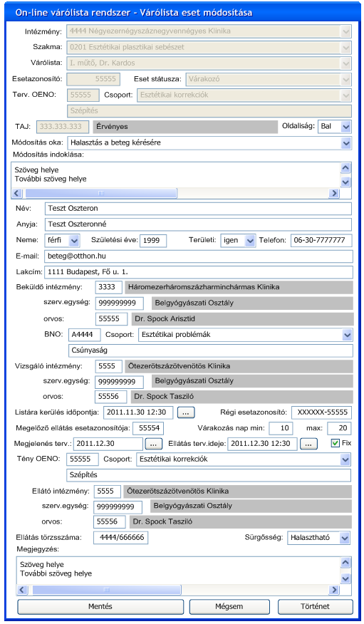Click right arrow of Módosítás indoklása horizontal scrollbar

coord(334,193)
